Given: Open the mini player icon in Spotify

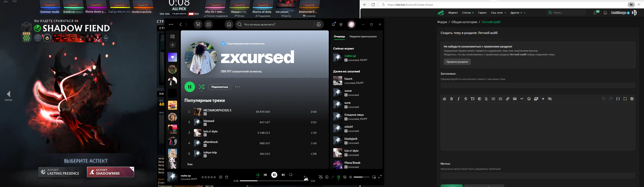Looking at the screenshot, I should coord(374,177).
